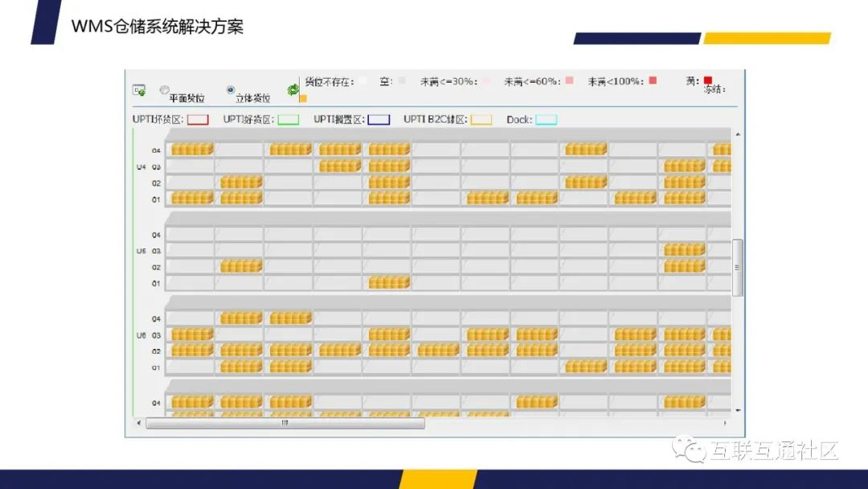The width and height of the screenshot is (868, 489).
Task: Click the green refresh arrows icon
Action: (293, 90)
